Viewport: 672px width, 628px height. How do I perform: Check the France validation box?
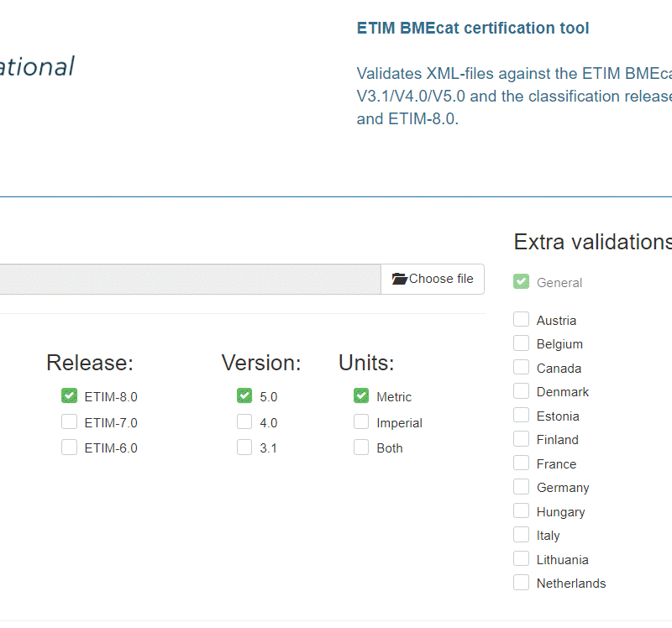tap(522, 463)
